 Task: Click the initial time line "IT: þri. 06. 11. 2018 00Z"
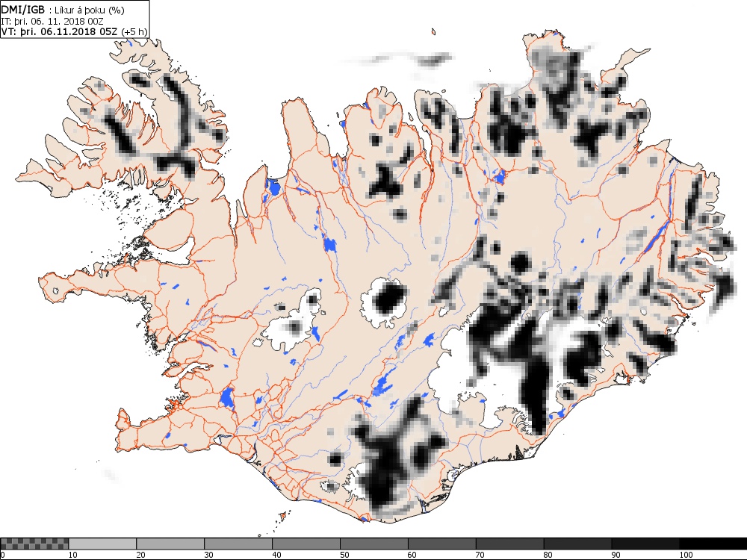point(52,21)
